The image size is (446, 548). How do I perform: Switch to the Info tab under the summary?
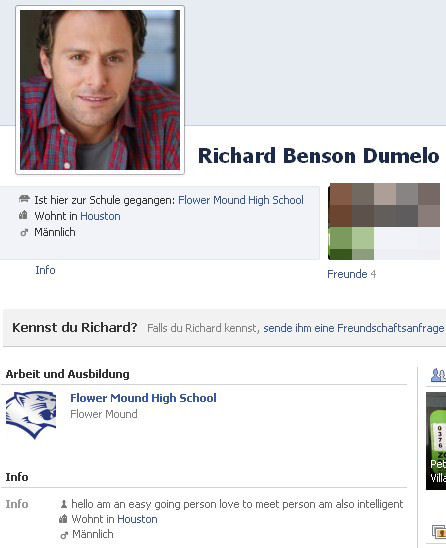[x=45, y=270]
